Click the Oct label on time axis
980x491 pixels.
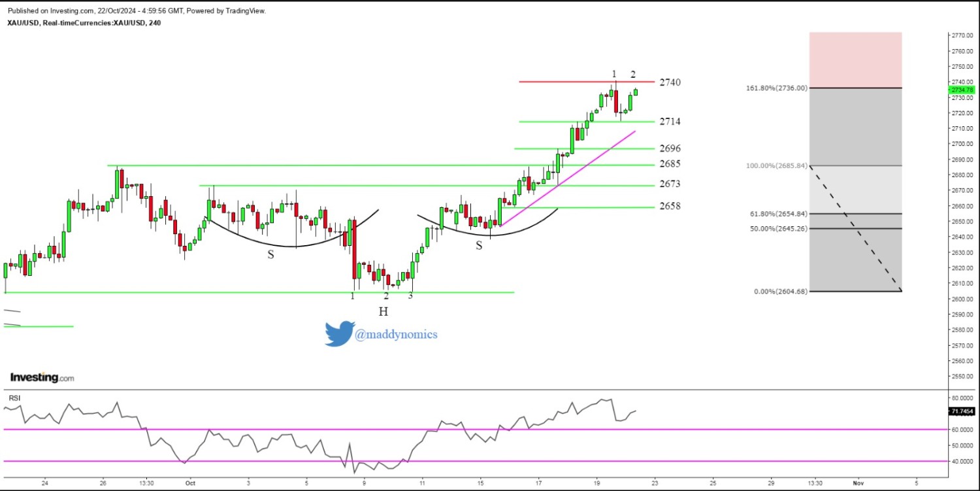(x=190, y=483)
